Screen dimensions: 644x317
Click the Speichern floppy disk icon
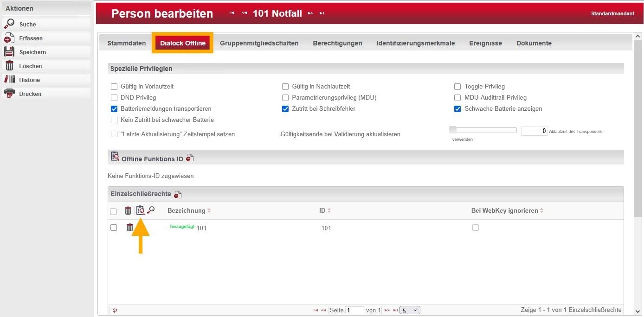(x=9, y=52)
